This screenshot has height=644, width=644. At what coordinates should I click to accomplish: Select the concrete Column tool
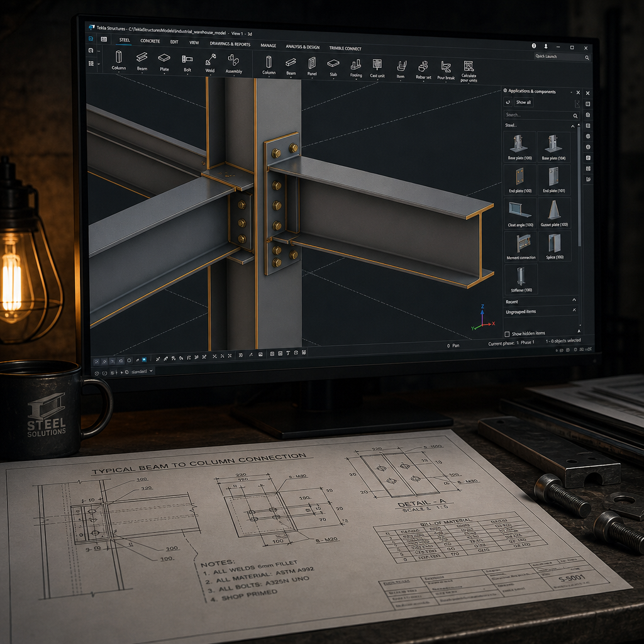pos(269,65)
